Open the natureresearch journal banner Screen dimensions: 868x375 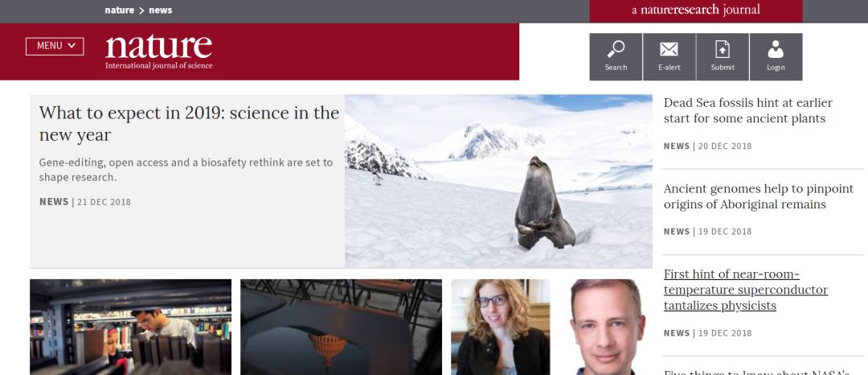[x=696, y=10]
